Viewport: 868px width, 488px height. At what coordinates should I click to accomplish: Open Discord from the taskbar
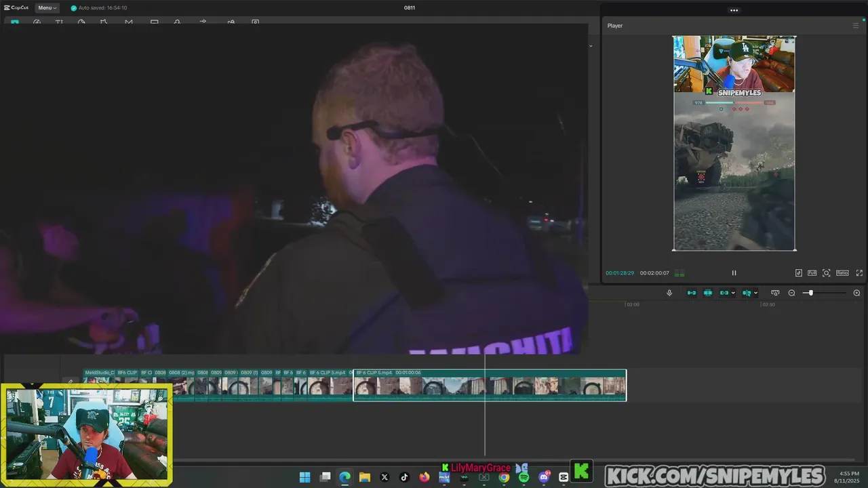[x=543, y=477]
